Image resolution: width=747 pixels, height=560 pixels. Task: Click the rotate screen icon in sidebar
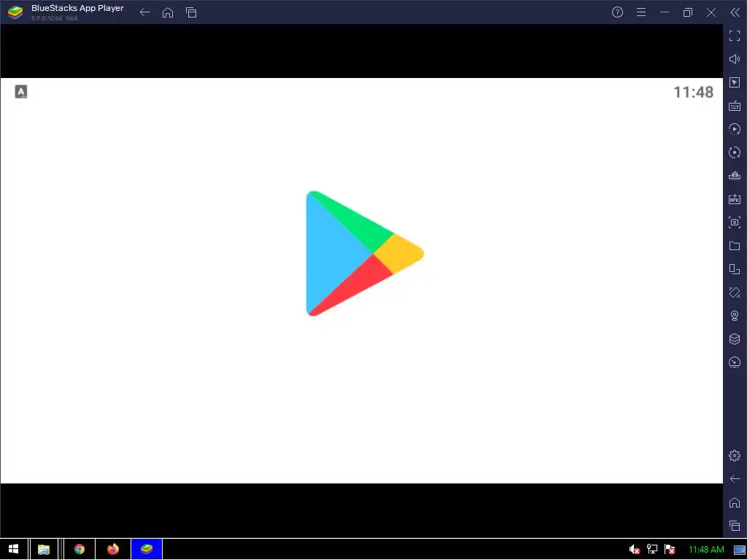click(x=735, y=269)
